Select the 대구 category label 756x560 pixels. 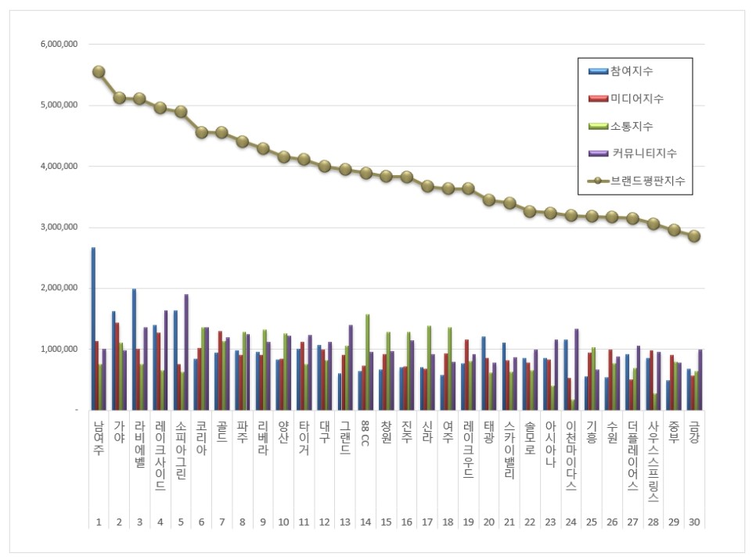pos(325,432)
